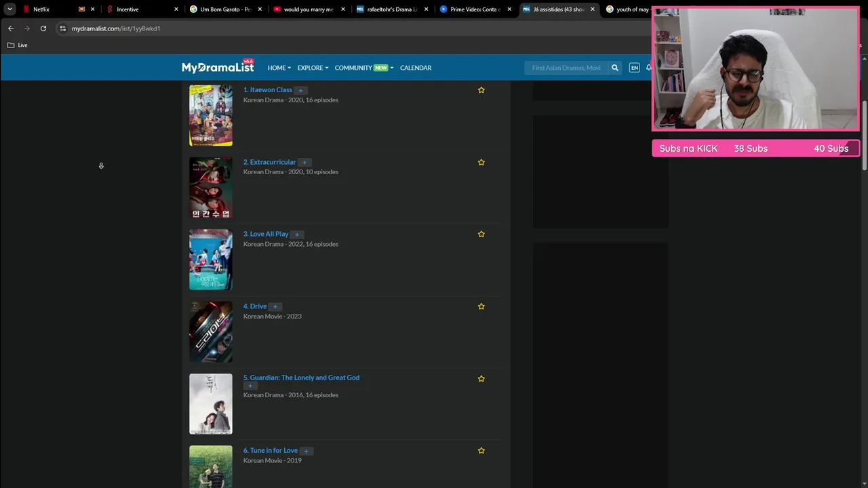Open the Drive title link

(x=255, y=306)
